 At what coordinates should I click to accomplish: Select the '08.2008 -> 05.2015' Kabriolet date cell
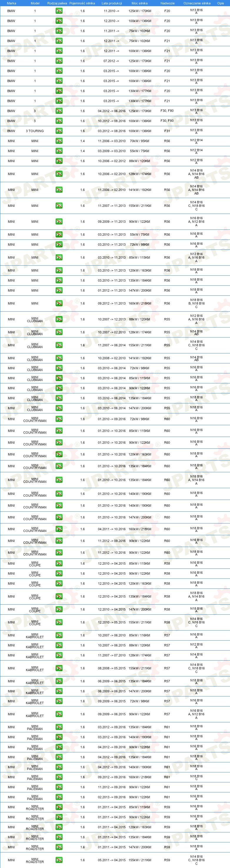point(112,669)
